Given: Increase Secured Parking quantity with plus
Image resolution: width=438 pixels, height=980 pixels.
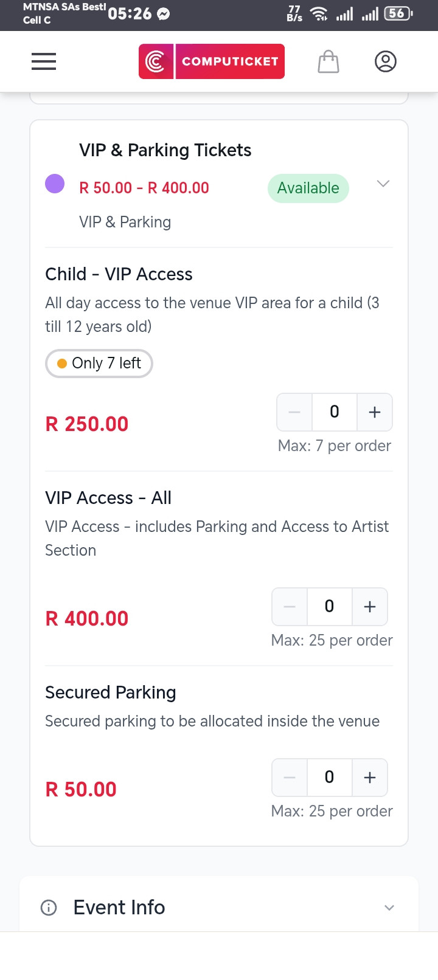Looking at the screenshot, I should 369,778.
